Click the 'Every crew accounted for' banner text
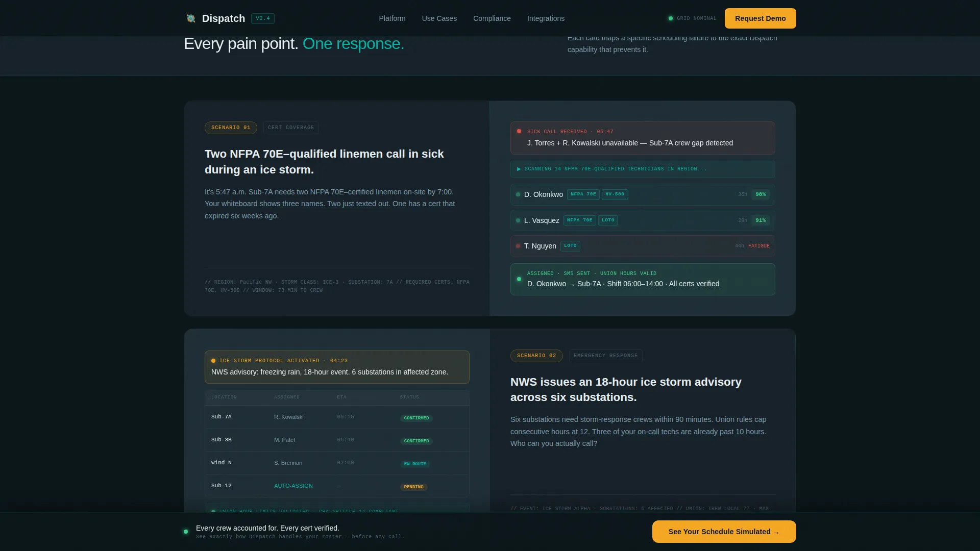The height and width of the screenshot is (551, 980). (267, 528)
